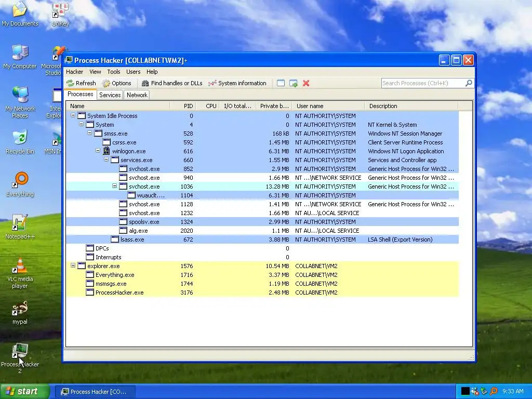
Task: Select the lsass.exe process row
Action: [262, 240]
